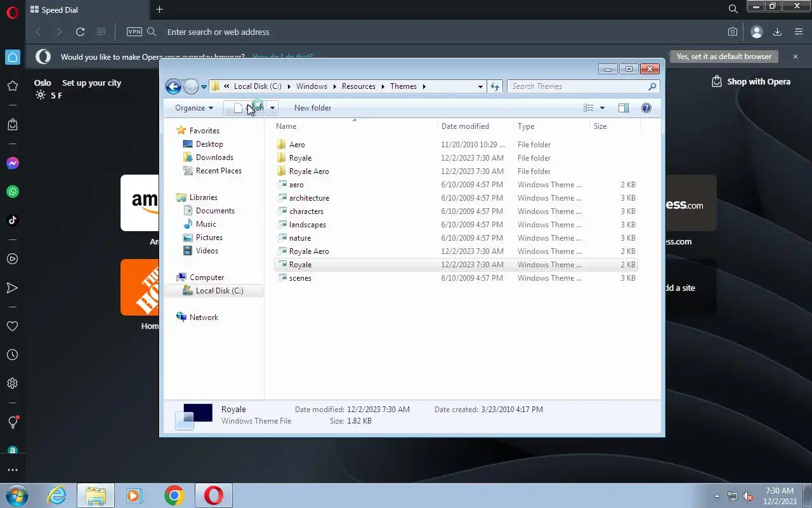Dismiss the default browser banner
The width and height of the screenshot is (812, 508).
click(x=796, y=57)
